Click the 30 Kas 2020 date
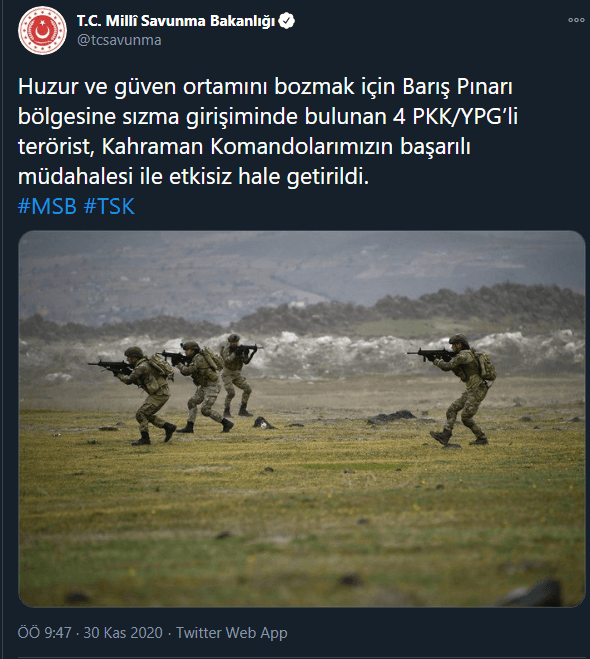590x659 pixels. pos(123,633)
